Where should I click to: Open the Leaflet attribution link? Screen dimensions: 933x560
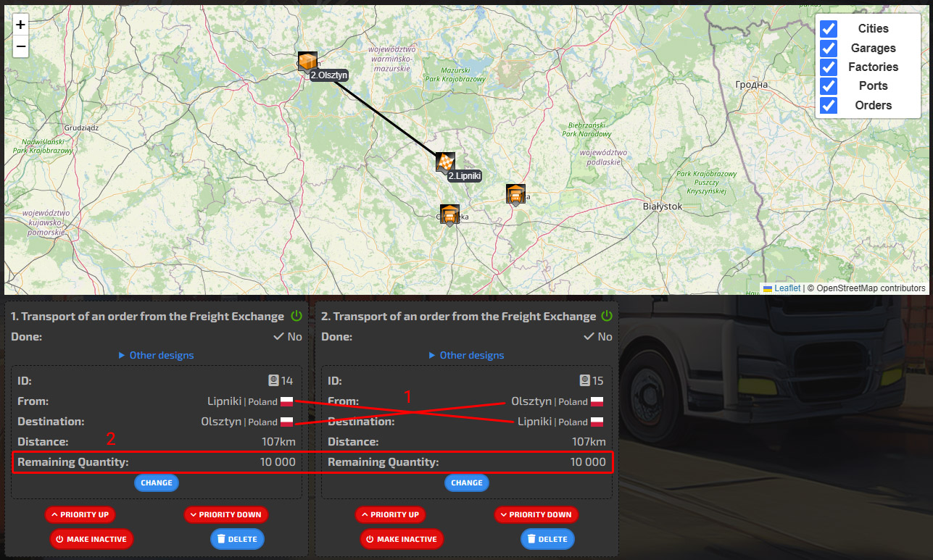point(787,288)
